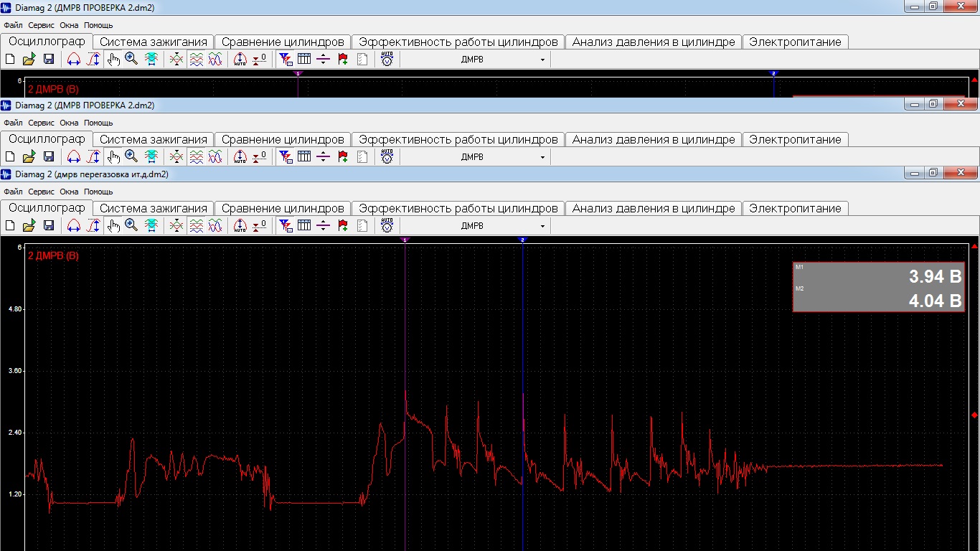Add flag marker icon, перегазовка window
Screen dimensions: 980x551
(x=343, y=225)
